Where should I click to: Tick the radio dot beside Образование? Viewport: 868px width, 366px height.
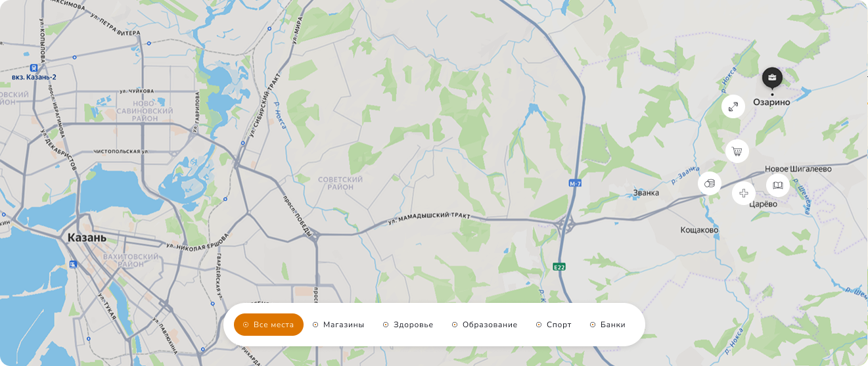pos(455,325)
